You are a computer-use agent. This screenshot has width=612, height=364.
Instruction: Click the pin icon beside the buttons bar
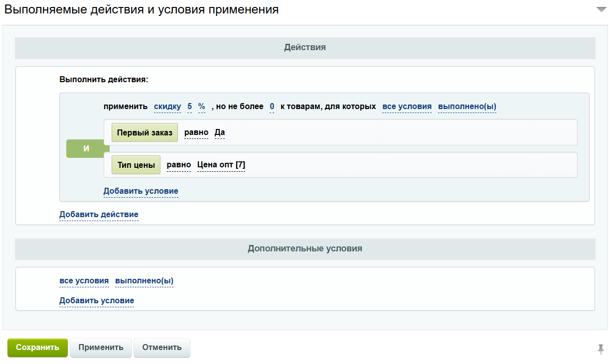point(601,349)
